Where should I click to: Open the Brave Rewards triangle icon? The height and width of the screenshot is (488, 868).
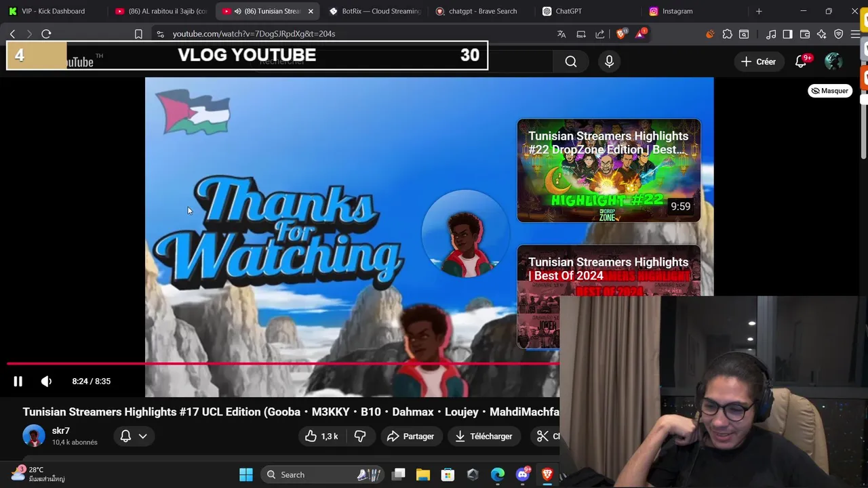pos(641,34)
